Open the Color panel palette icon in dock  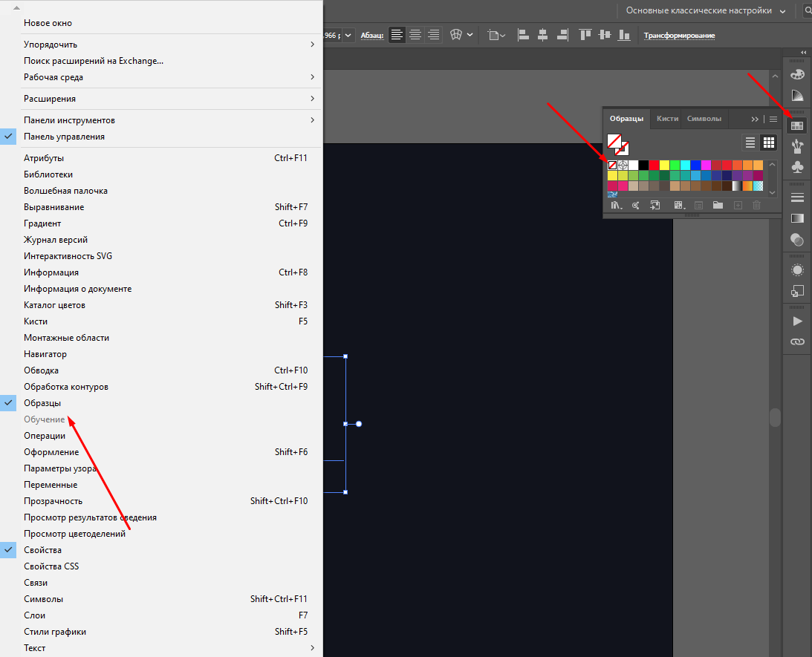click(797, 74)
